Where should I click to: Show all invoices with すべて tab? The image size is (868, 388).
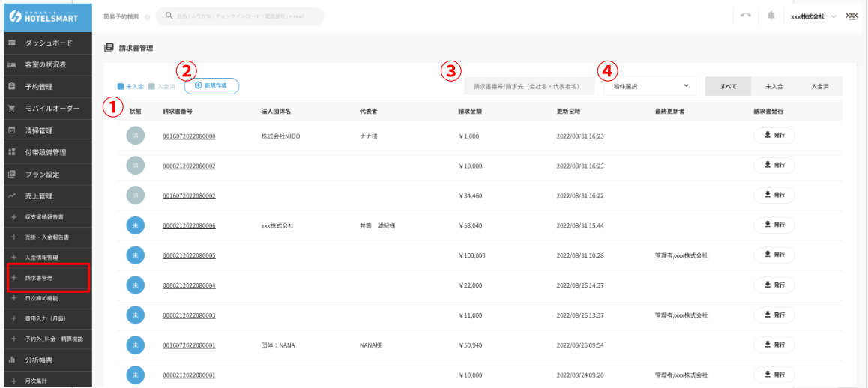[728, 86]
